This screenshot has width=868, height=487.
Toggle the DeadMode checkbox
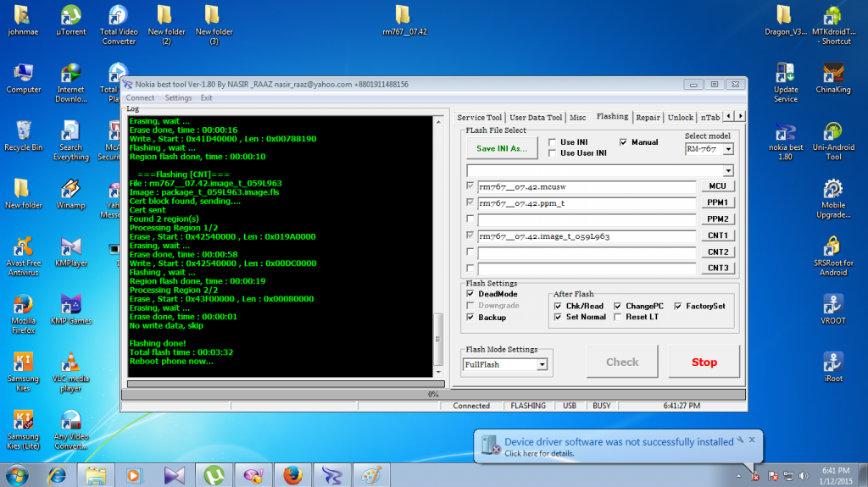471,294
